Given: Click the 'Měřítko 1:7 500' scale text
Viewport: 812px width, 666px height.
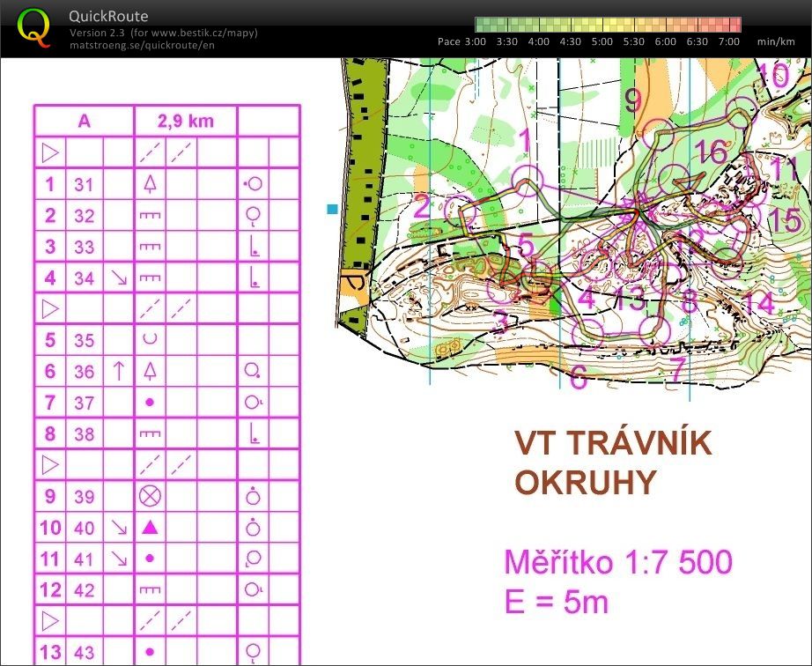Looking at the screenshot, I should point(618,562).
